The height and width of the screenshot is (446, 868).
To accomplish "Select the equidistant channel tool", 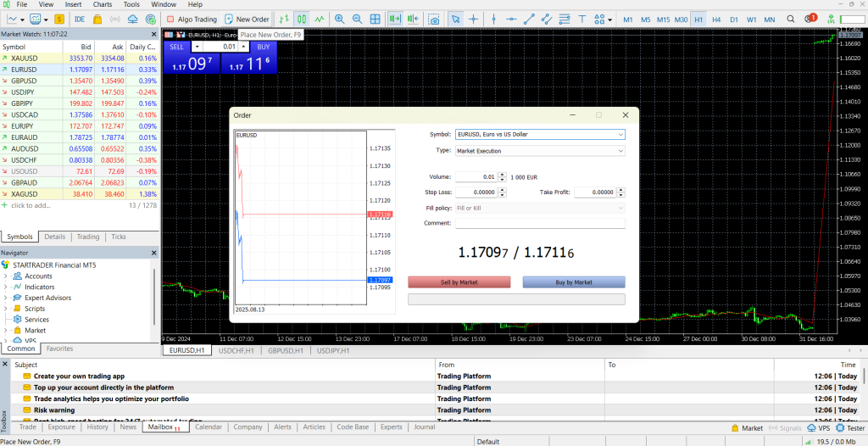I will pyautogui.click(x=547, y=19).
